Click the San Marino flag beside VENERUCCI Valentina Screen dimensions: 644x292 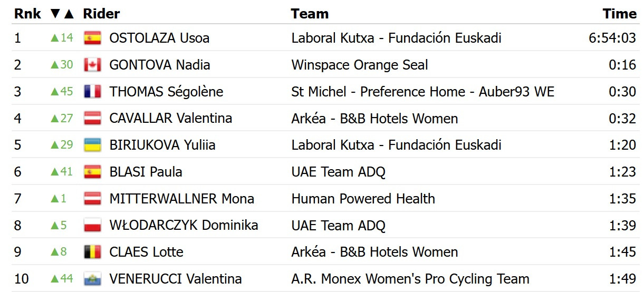point(92,279)
